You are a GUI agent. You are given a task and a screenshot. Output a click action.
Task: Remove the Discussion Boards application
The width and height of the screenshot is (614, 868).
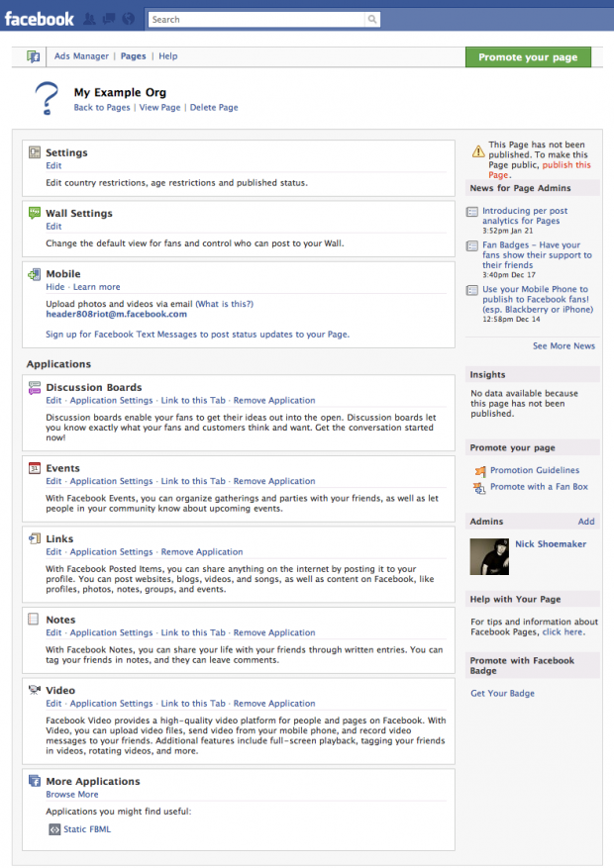(x=274, y=400)
